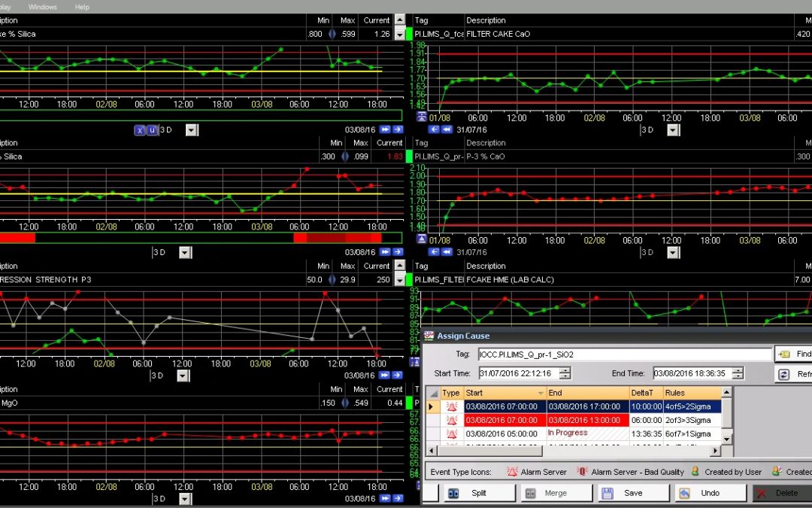Screen dimensions: 812x508
Task: Click the fast-forward icon below the red event bar
Action: pos(385,252)
